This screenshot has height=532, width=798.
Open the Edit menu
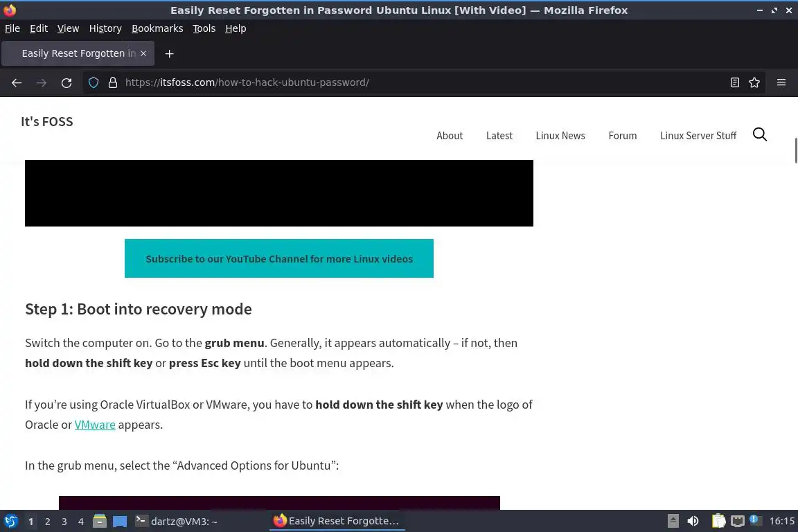click(x=39, y=28)
